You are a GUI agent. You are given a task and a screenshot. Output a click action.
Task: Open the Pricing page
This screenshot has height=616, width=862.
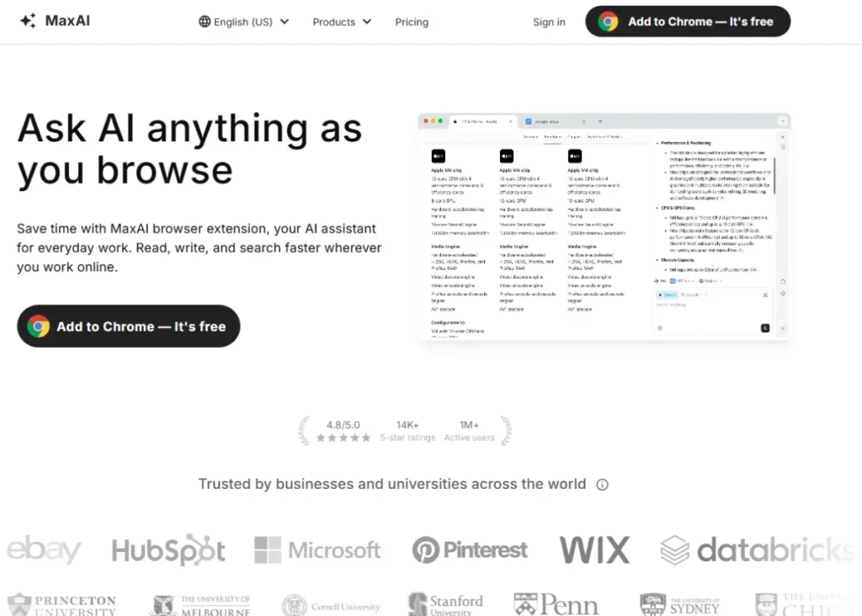pos(412,22)
